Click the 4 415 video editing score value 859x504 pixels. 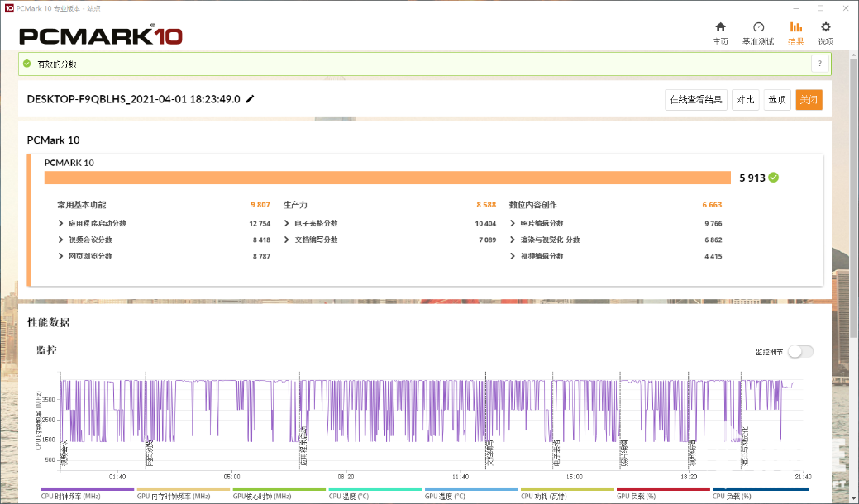coord(713,256)
